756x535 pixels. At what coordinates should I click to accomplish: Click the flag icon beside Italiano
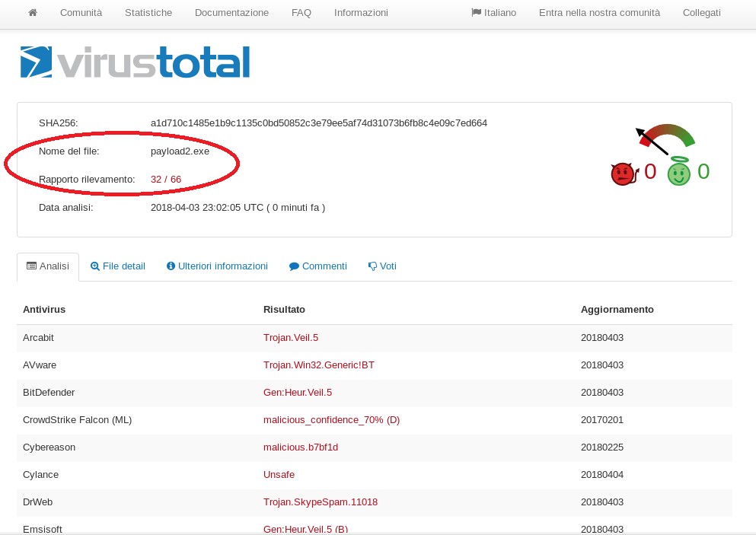pyautogui.click(x=477, y=12)
